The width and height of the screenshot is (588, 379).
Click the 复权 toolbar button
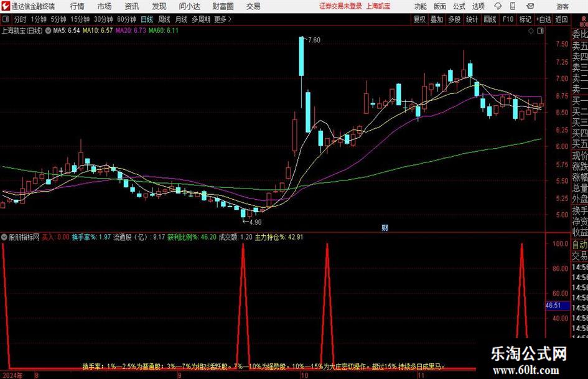coord(419,19)
